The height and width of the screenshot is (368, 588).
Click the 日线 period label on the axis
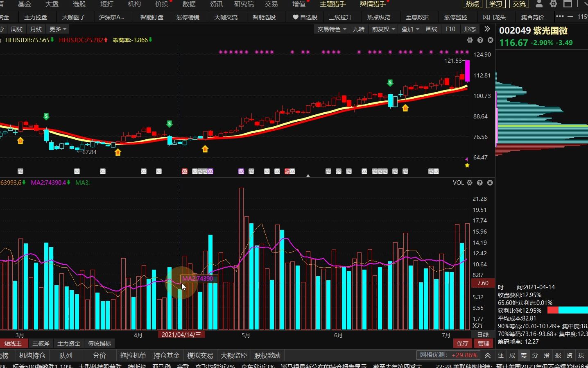click(483, 335)
